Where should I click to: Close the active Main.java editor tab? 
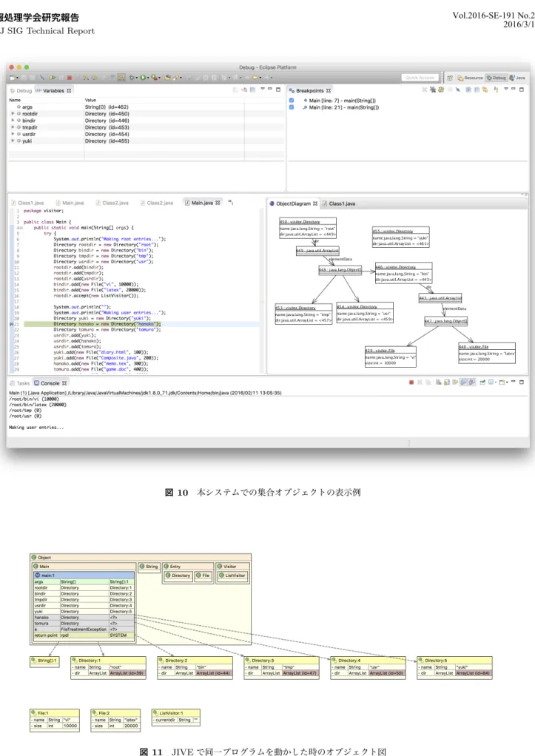coord(218,203)
